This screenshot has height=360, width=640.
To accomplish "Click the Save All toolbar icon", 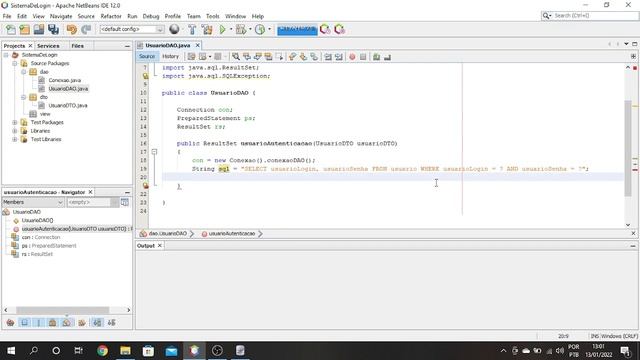I will click(53, 29).
